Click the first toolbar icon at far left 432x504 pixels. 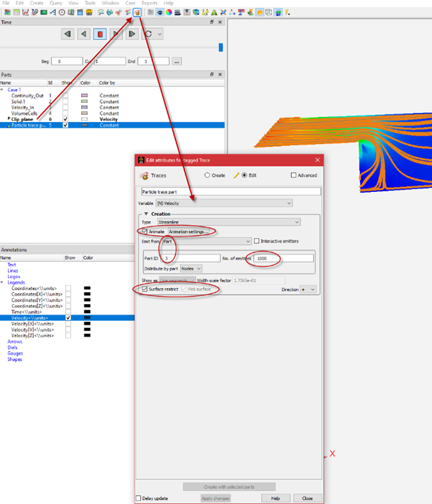pos(7,13)
